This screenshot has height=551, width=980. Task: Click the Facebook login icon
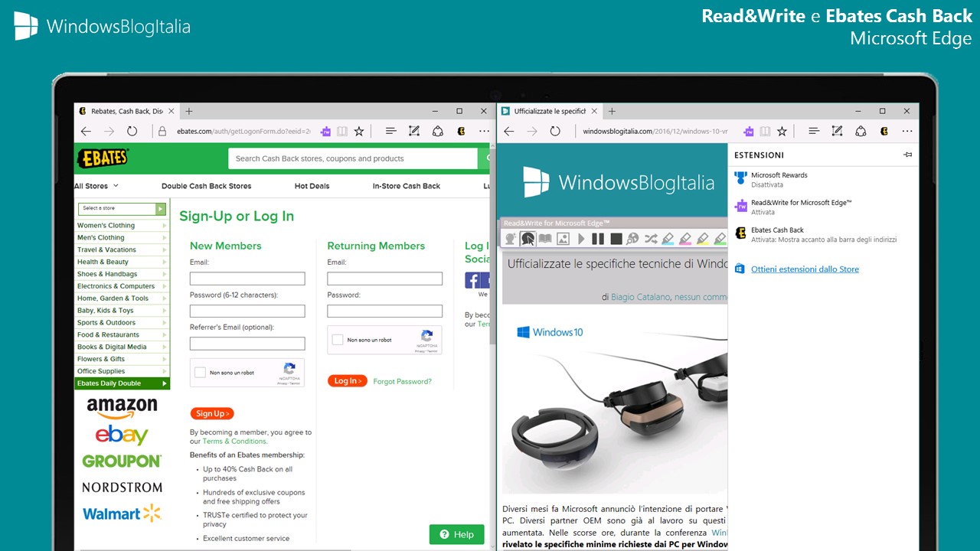472,280
